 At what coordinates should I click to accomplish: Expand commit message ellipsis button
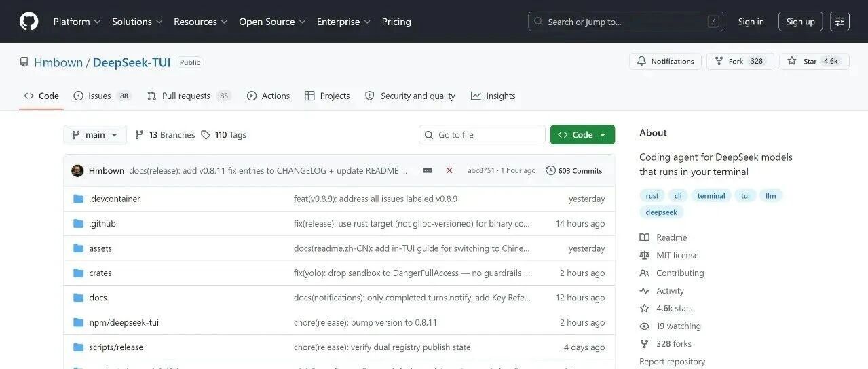pyautogui.click(x=428, y=170)
